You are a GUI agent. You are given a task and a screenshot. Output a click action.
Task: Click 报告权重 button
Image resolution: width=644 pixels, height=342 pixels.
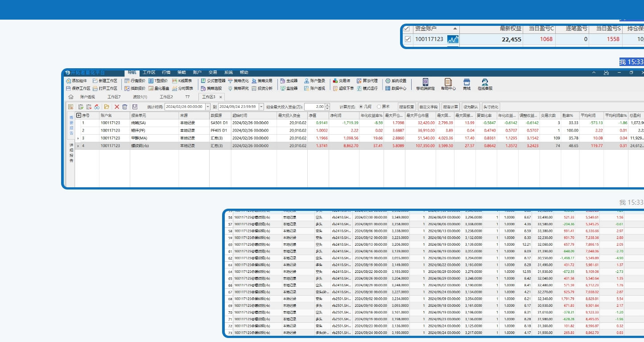coord(406,107)
